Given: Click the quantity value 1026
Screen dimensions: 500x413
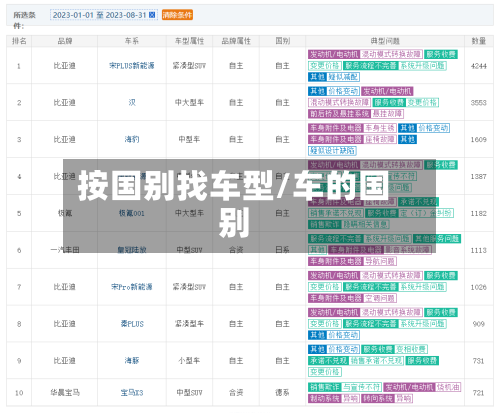Looking at the screenshot, I should pyautogui.click(x=479, y=287).
